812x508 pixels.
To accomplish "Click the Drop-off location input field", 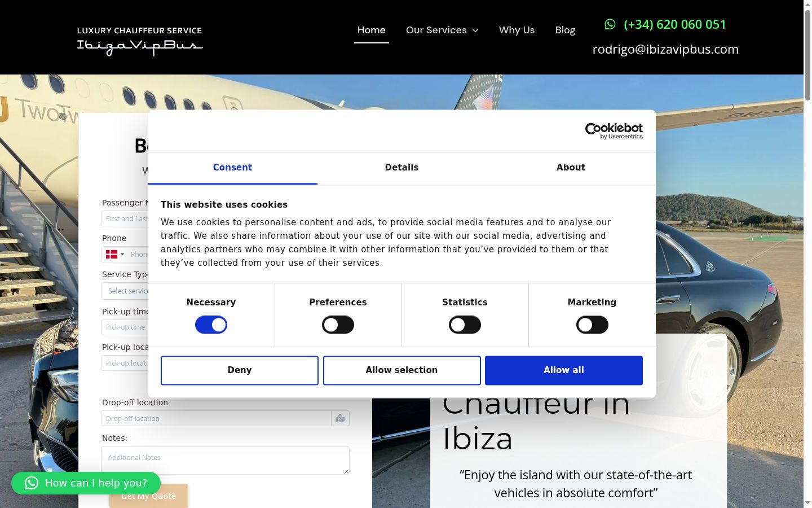I will (217, 418).
